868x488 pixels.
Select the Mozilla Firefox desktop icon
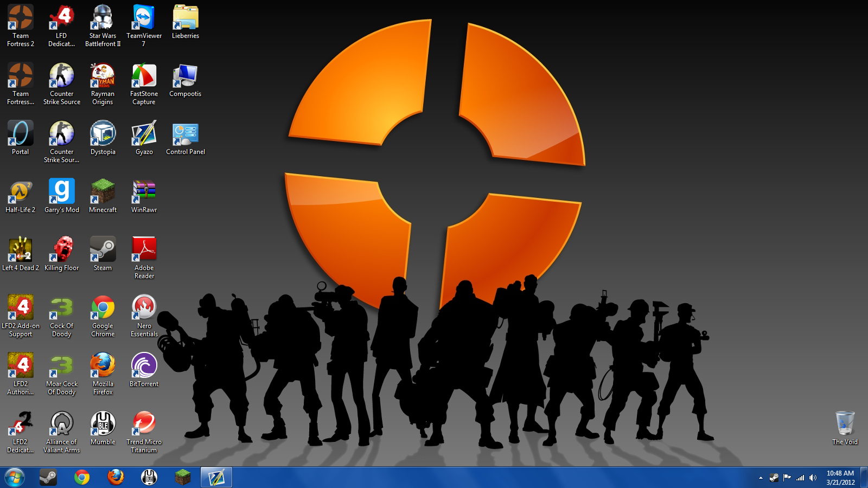103,374
